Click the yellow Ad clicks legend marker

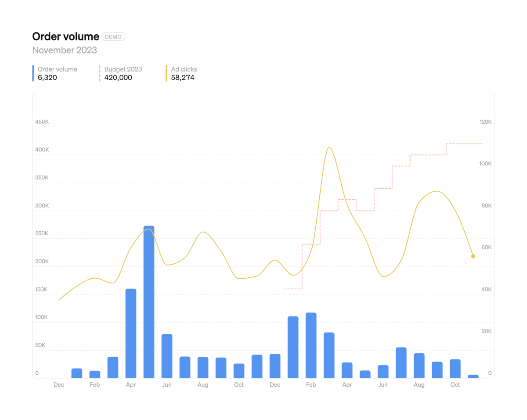coord(166,73)
